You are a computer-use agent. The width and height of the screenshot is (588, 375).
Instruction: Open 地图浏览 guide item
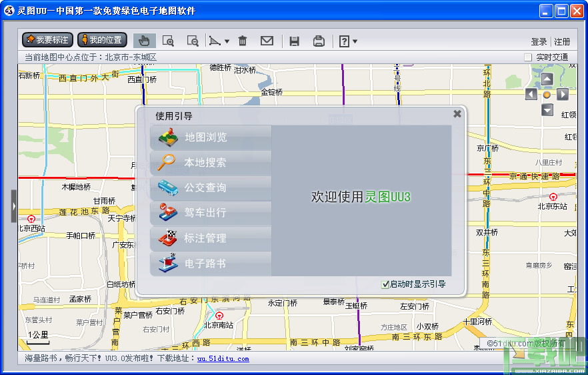point(211,137)
